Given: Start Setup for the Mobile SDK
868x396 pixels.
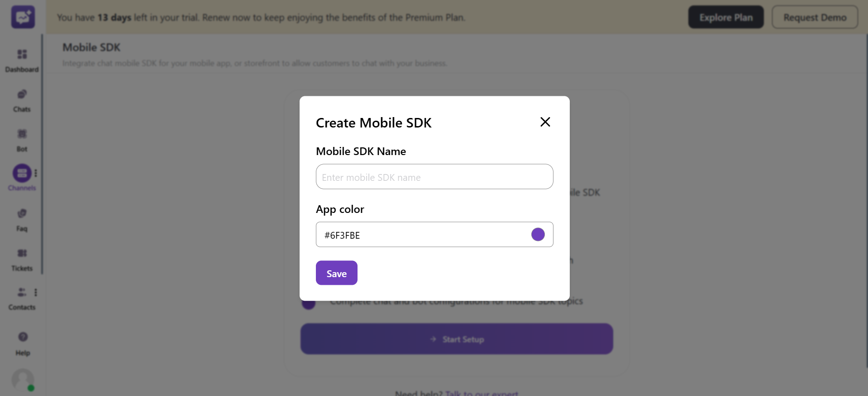Looking at the screenshot, I should (456, 339).
